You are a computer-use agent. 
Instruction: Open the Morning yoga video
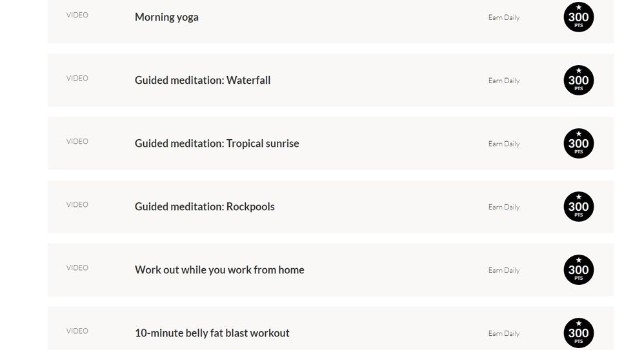[166, 17]
